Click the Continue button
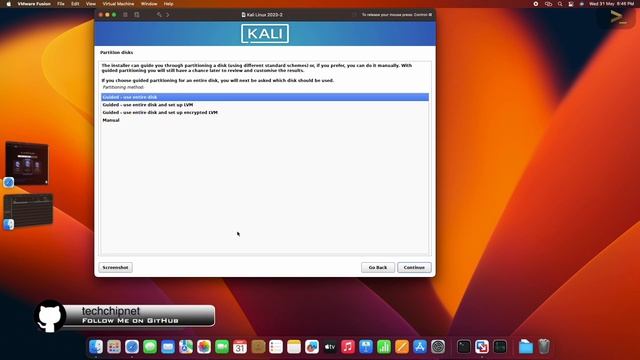The height and width of the screenshot is (360, 640). coord(414,267)
